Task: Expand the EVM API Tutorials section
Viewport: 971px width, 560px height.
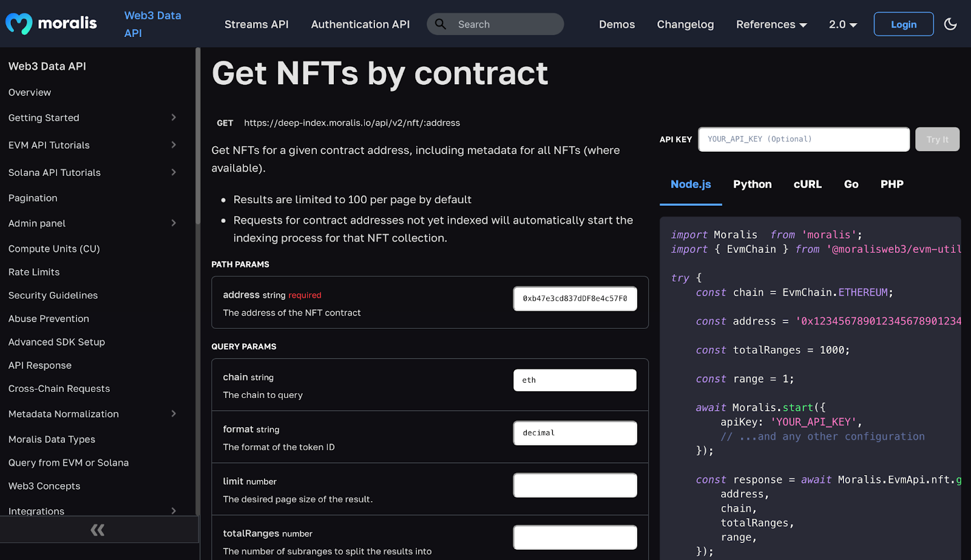Action: [x=174, y=145]
